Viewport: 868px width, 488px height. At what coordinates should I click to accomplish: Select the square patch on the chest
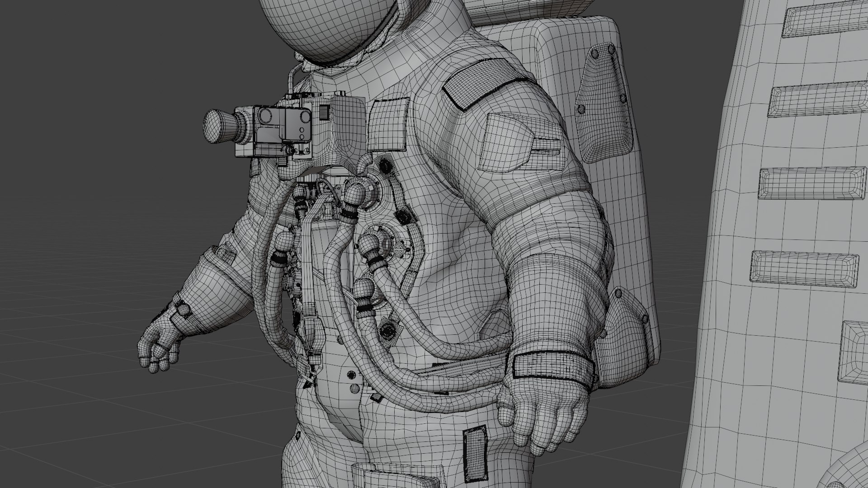pyautogui.click(x=388, y=125)
